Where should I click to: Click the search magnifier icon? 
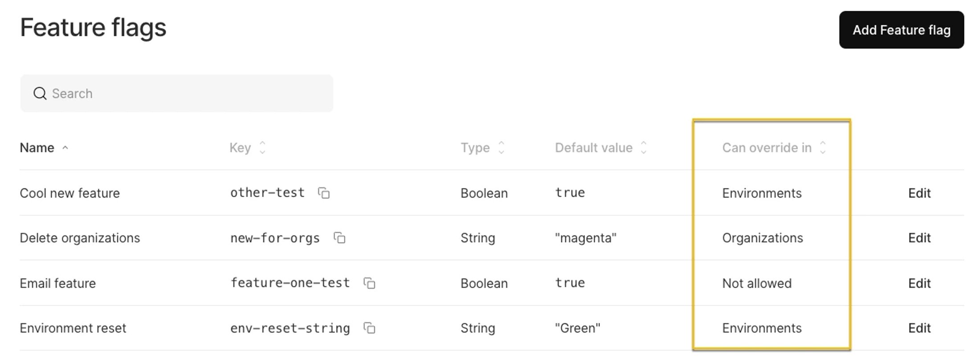40,93
